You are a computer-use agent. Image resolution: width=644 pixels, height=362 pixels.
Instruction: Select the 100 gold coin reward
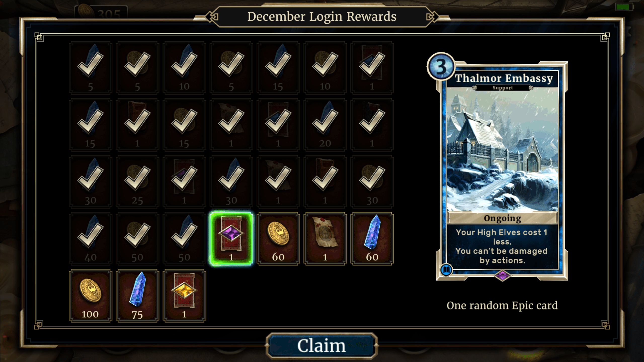[x=90, y=295]
